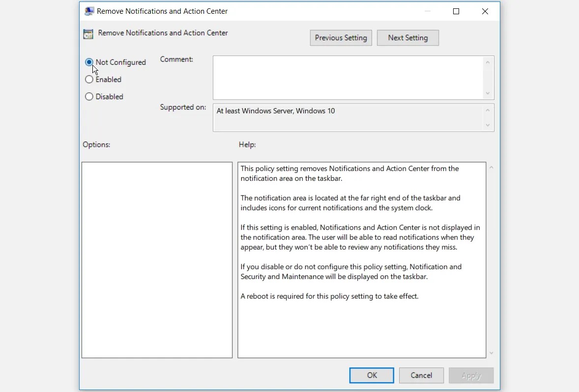Click the title bar application icon

point(89,11)
